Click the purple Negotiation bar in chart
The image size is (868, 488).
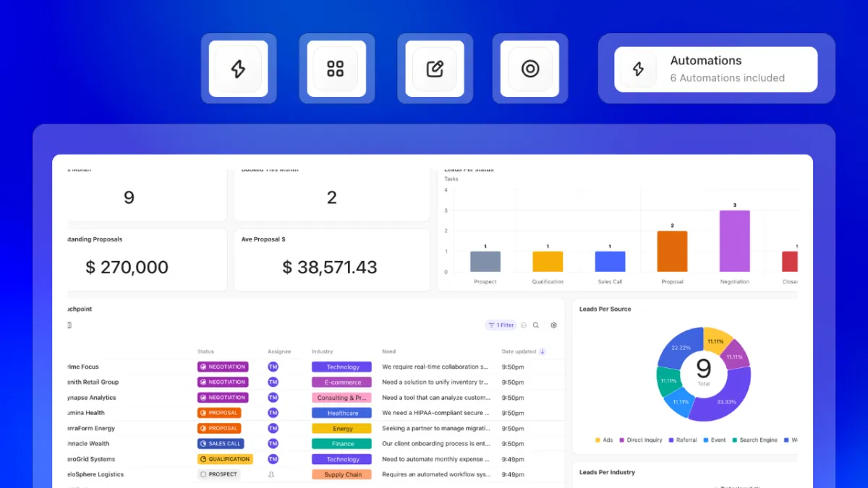point(734,241)
